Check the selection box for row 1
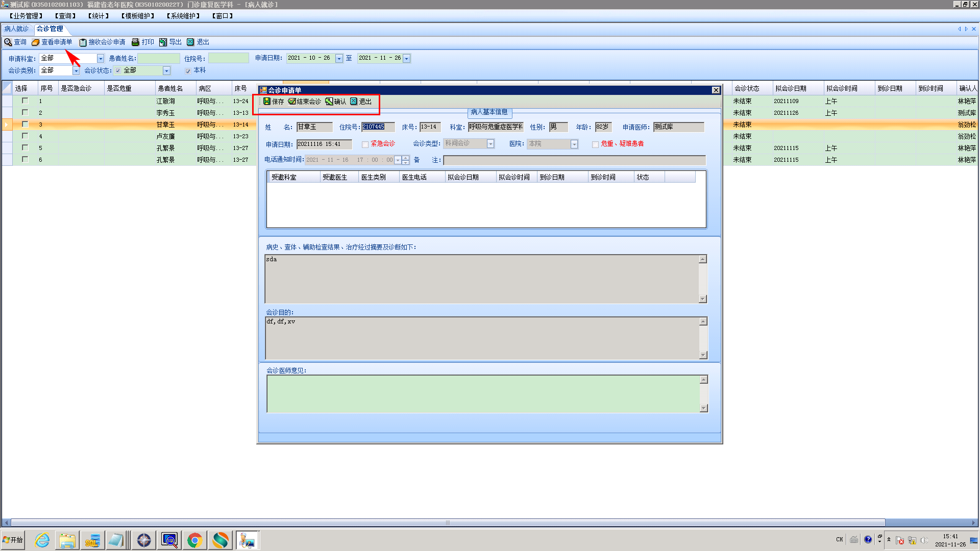The image size is (980, 551). pyautogui.click(x=24, y=101)
